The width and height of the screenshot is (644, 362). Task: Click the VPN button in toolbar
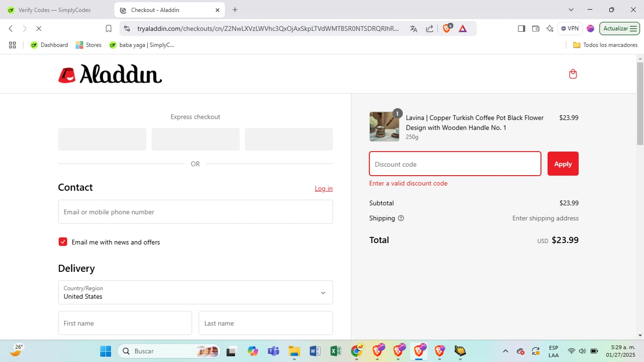(x=570, y=28)
